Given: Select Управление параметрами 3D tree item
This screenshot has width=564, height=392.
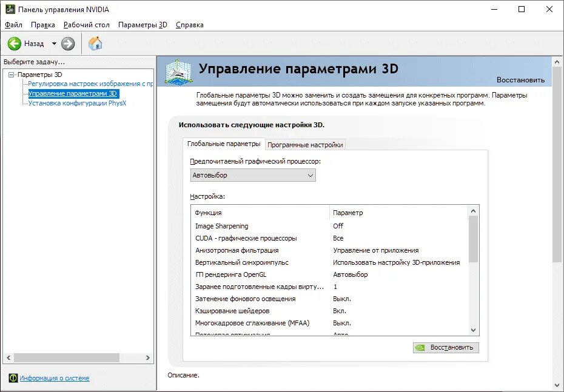Looking at the screenshot, I should click(x=73, y=93).
